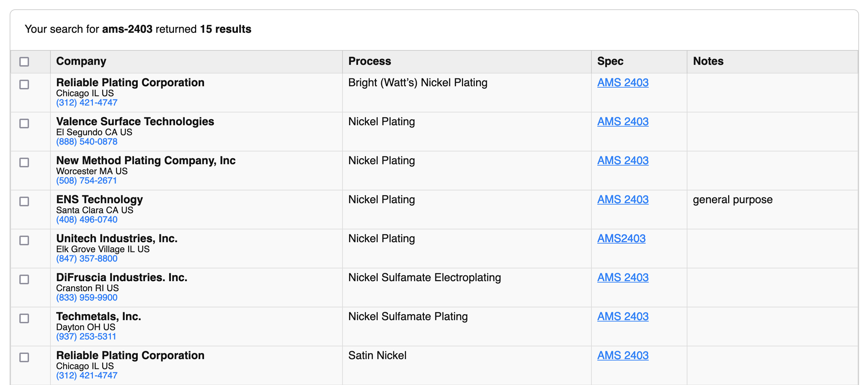Click Satin Nickel row phone (312) 421-4747

click(87, 376)
